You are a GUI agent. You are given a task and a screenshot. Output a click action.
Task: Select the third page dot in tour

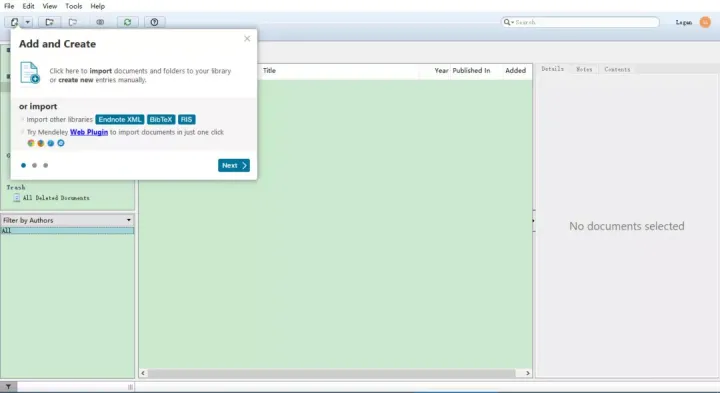pyautogui.click(x=45, y=165)
